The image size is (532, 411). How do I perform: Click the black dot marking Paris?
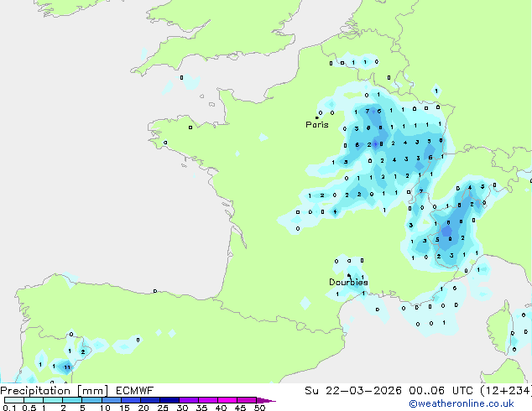click(x=317, y=117)
